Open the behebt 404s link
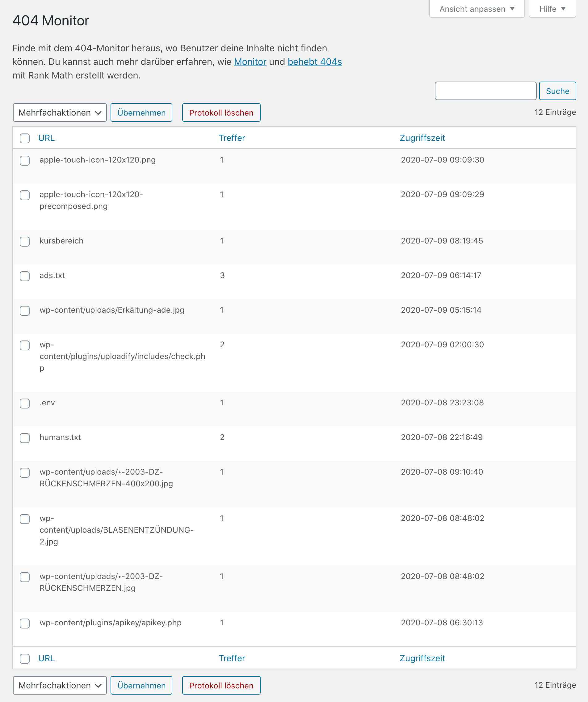The height and width of the screenshot is (702, 588). click(315, 62)
